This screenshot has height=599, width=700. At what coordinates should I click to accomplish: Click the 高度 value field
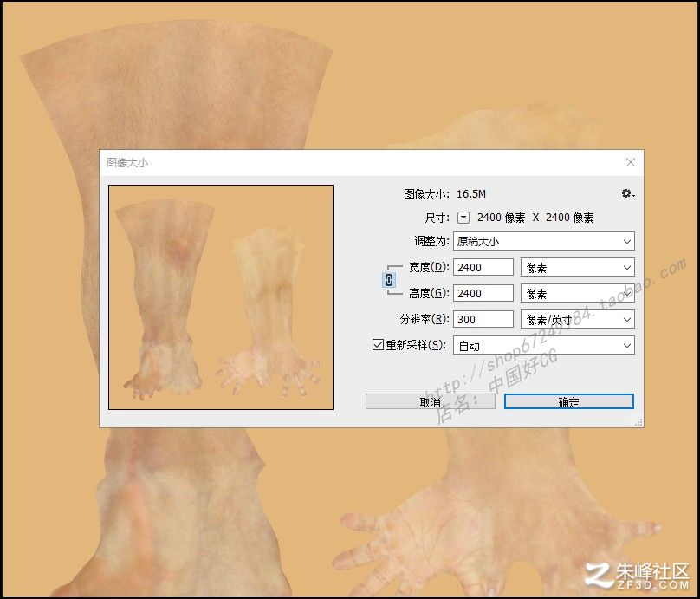[x=483, y=294]
